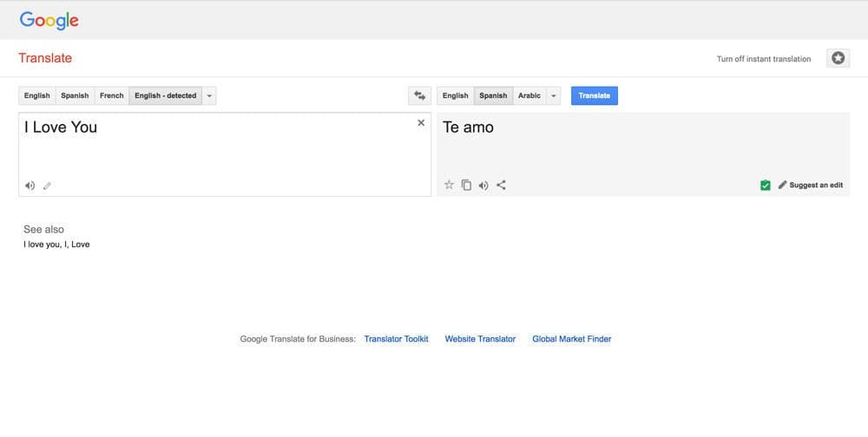The height and width of the screenshot is (437, 868).
Task: Select Spanish as source language
Action: tap(75, 95)
